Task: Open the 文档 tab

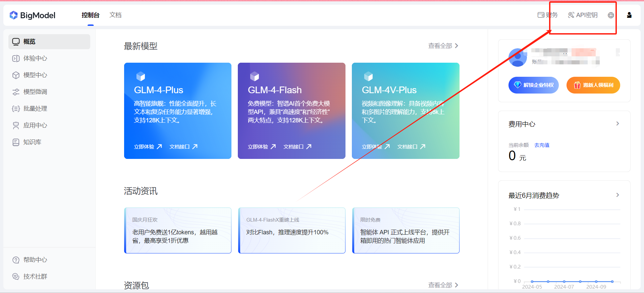Action: point(115,15)
